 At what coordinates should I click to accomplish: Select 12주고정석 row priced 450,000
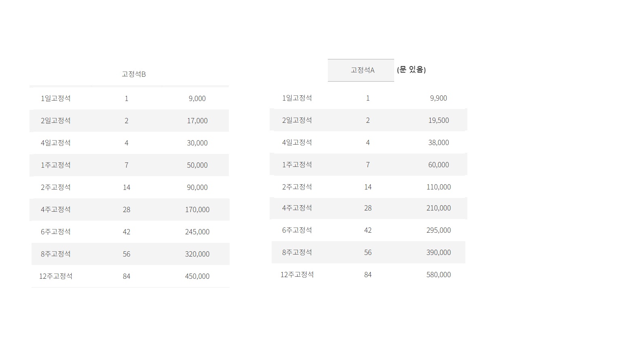[x=131, y=276]
